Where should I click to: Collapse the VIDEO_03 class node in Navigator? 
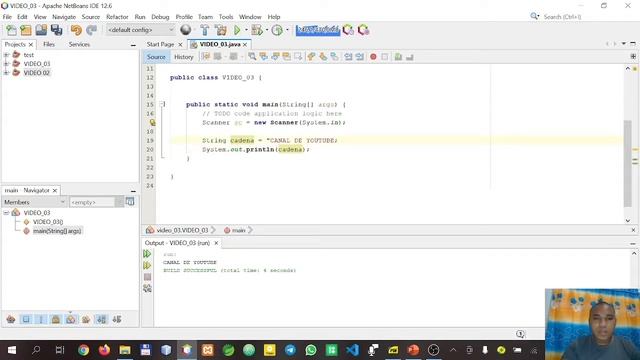click(6, 213)
